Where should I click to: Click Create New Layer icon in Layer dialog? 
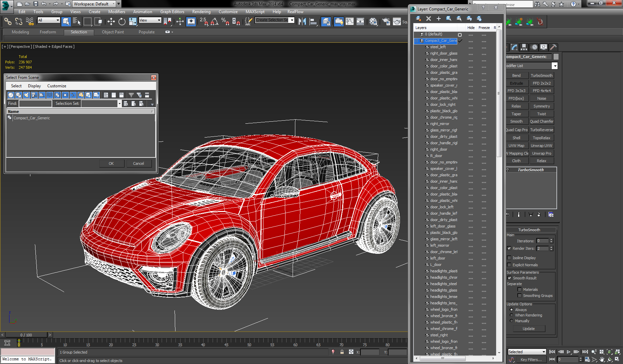tap(418, 19)
